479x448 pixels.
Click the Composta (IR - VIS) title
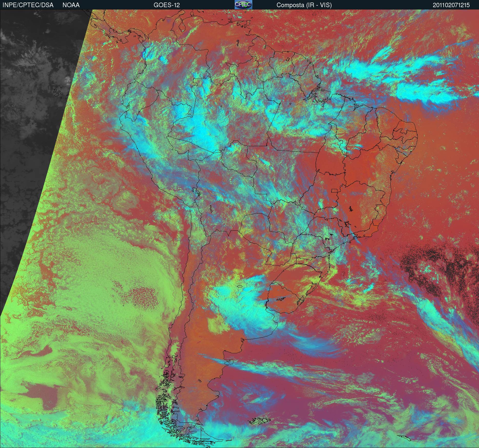304,5
